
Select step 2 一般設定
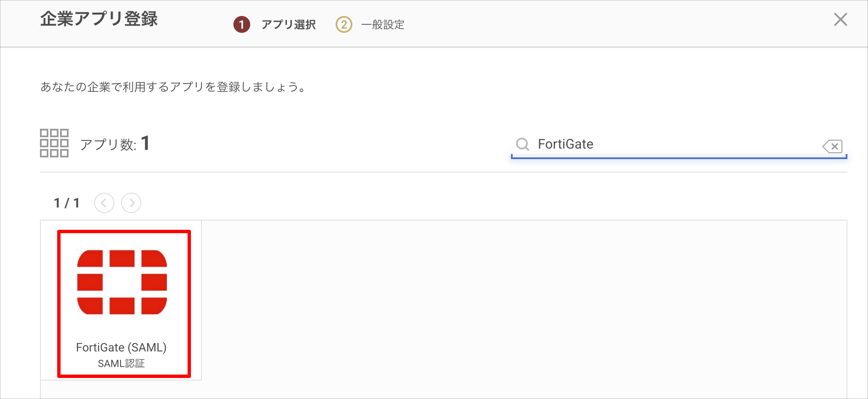[370, 24]
